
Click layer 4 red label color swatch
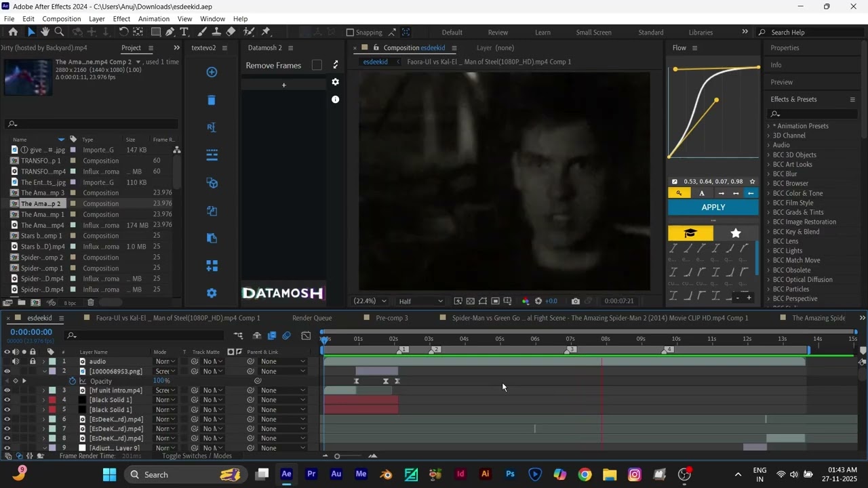pos(53,400)
